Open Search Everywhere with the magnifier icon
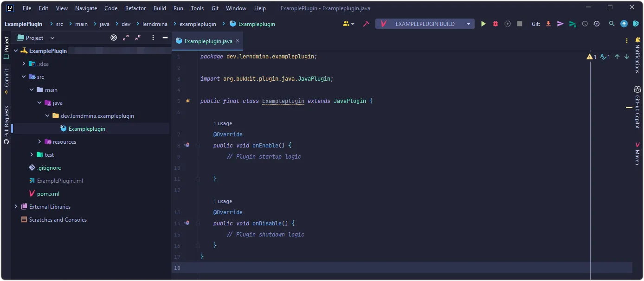This screenshot has height=281, width=644. [x=612, y=24]
